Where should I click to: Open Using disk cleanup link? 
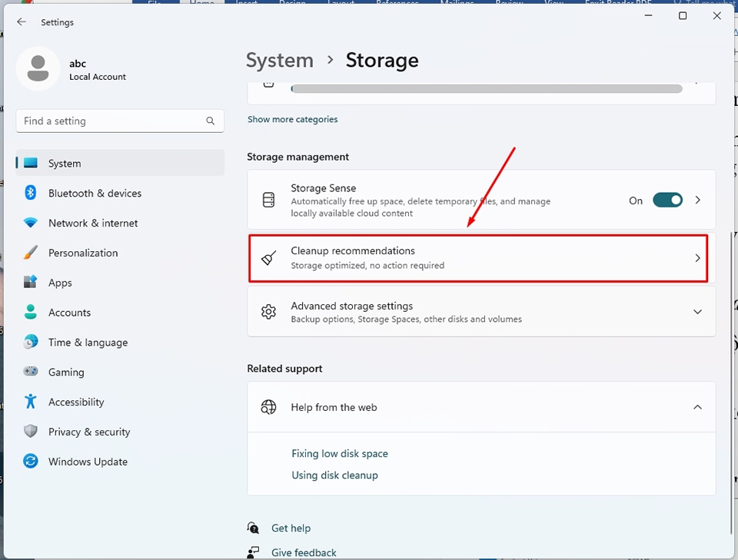point(334,475)
